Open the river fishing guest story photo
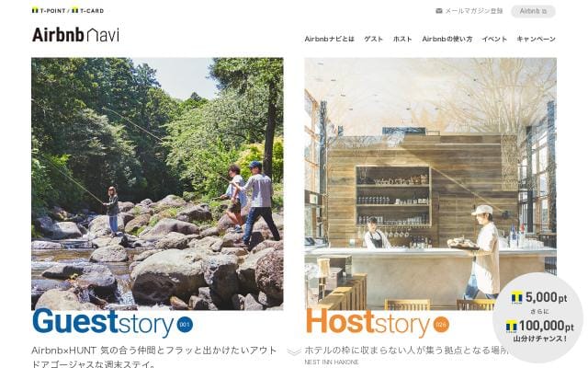Image resolution: width=588 pixels, height=368 pixels. pyautogui.click(x=157, y=184)
